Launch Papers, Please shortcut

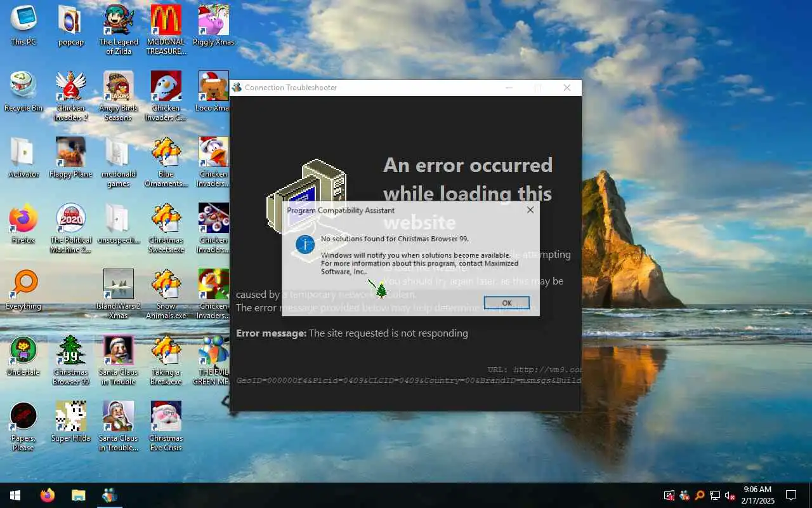tap(23, 426)
